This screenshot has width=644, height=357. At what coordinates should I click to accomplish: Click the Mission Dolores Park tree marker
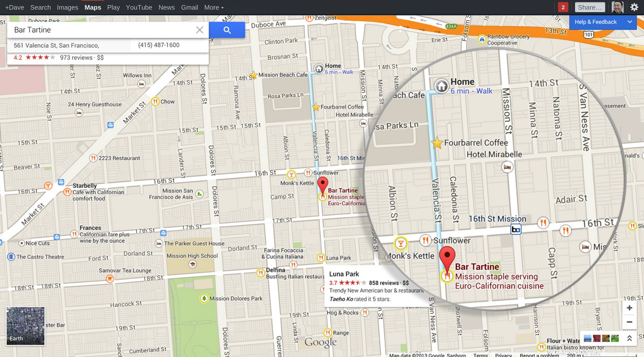(204, 299)
